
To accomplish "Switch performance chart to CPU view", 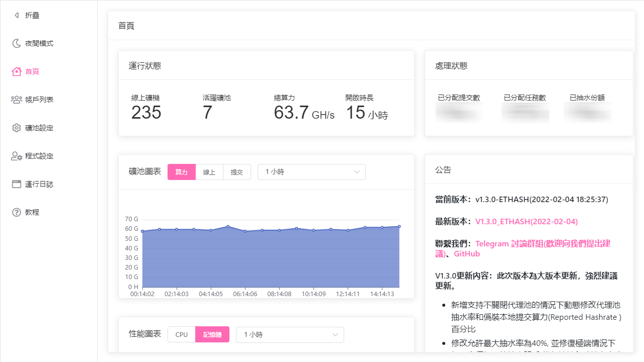I will 182,334.
